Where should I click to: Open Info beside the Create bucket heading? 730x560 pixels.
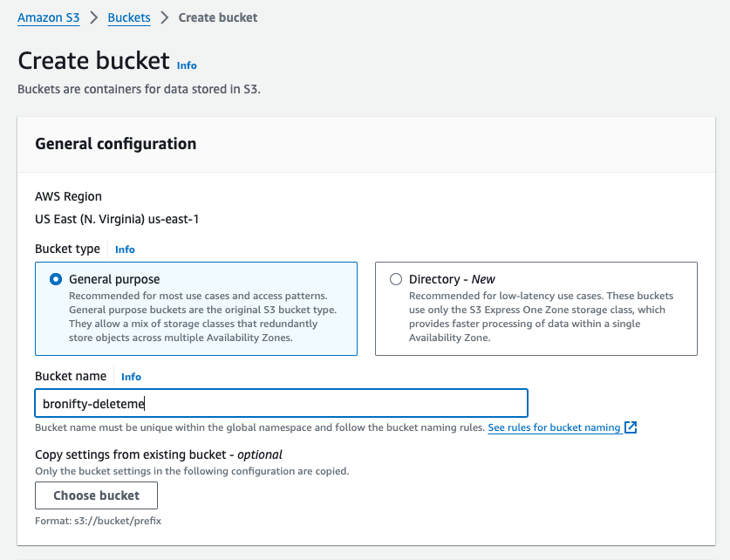(187, 65)
